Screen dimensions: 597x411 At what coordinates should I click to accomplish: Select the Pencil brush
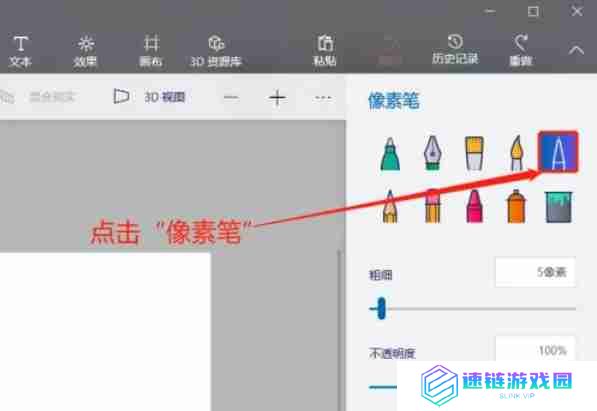click(390, 206)
